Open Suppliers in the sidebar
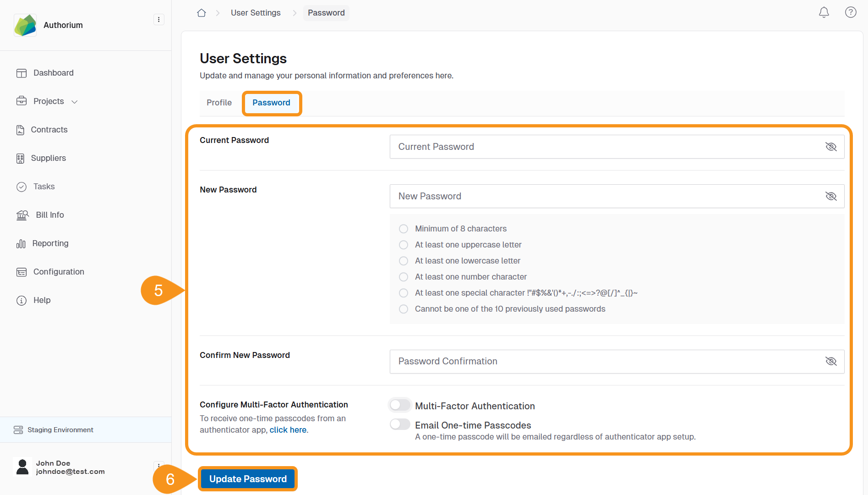868x495 pixels. pyautogui.click(x=48, y=158)
